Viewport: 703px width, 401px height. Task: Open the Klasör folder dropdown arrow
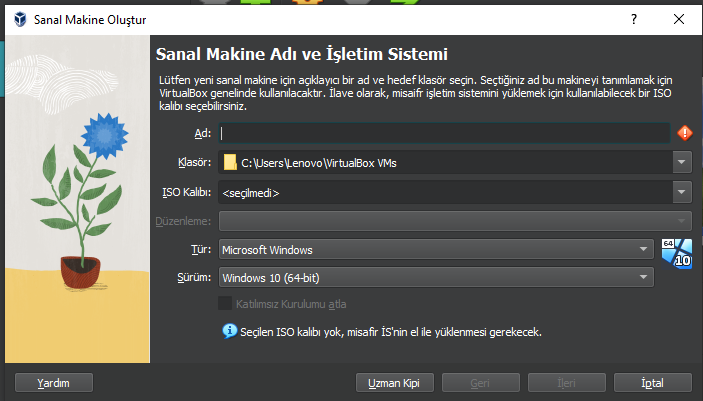(x=681, y=162)
